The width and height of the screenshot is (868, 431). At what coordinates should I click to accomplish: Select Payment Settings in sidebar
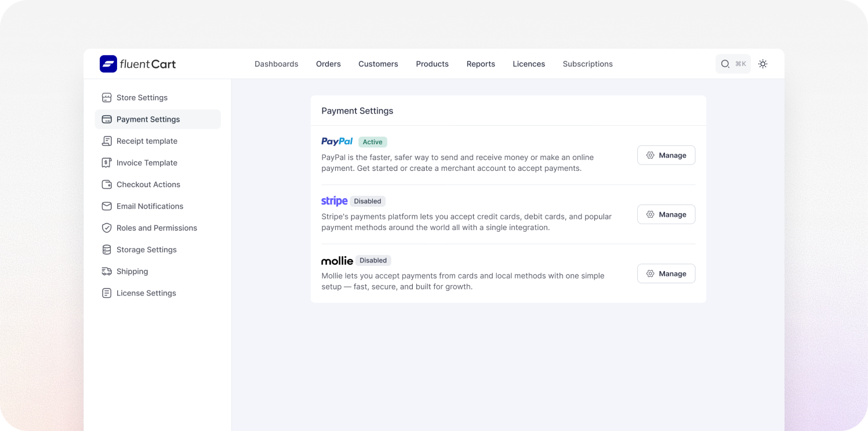pos(158,119)
